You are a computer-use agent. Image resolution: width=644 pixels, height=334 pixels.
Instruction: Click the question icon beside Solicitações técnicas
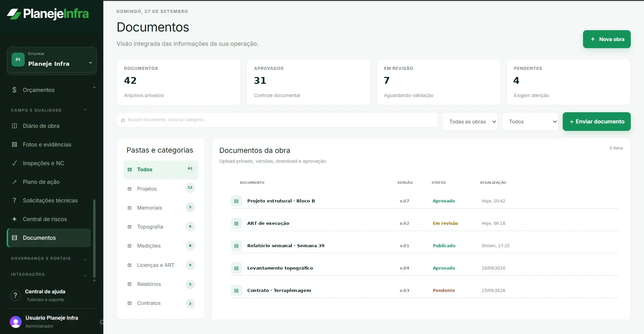pyautogui.click(x=14, y=200)
